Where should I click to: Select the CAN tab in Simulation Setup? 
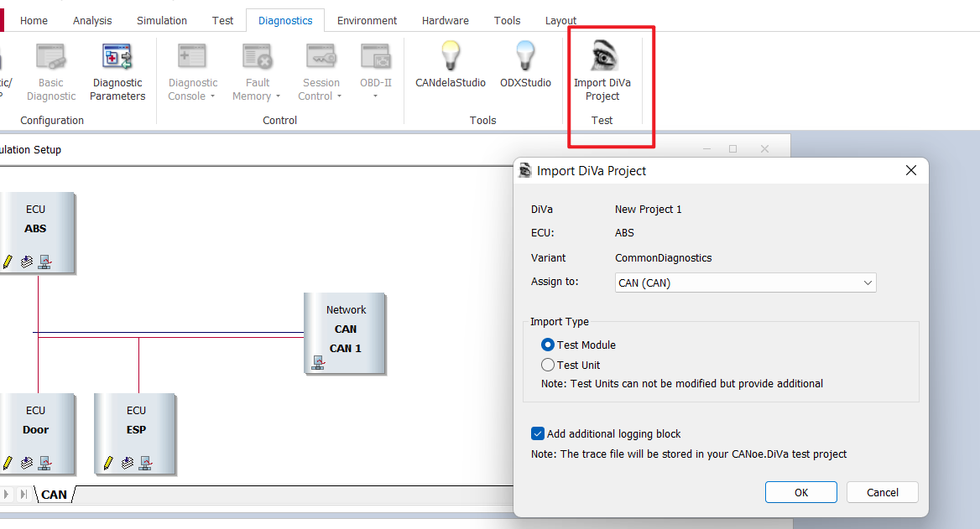point(55,495)
